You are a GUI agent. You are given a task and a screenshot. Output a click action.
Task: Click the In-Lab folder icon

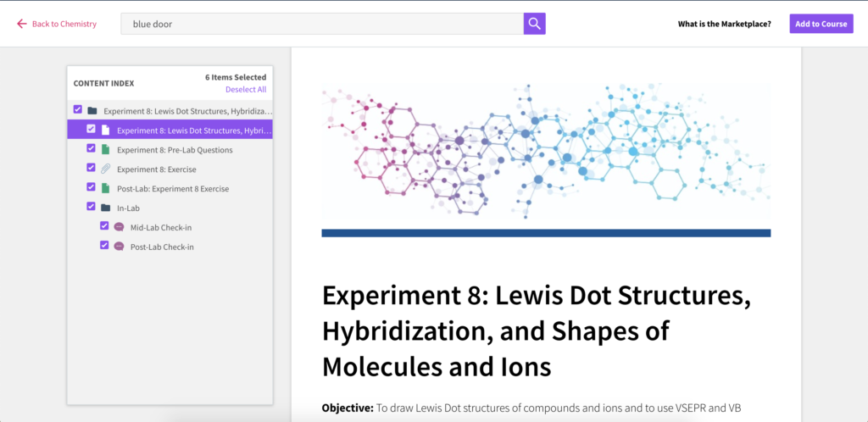[105, 208]
